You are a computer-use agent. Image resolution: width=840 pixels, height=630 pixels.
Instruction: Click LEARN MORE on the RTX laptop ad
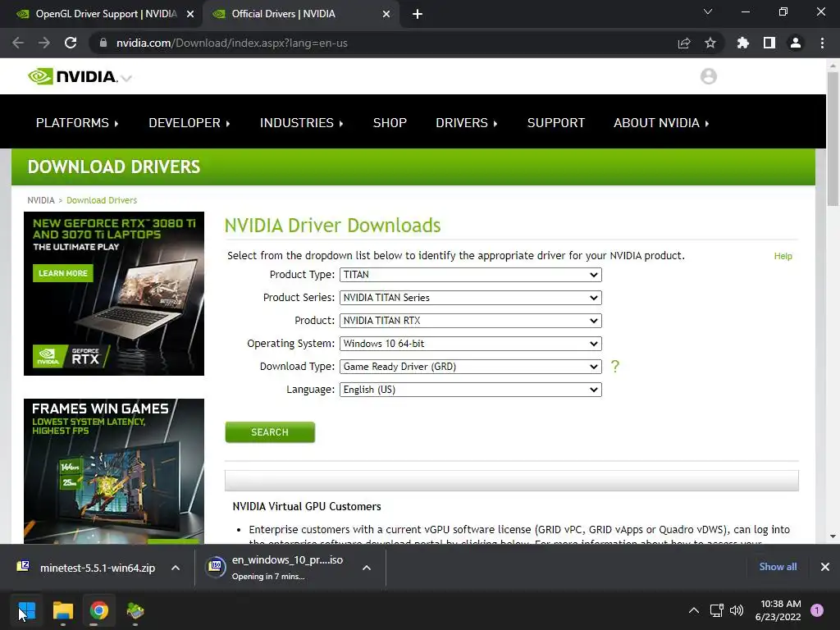62,273
